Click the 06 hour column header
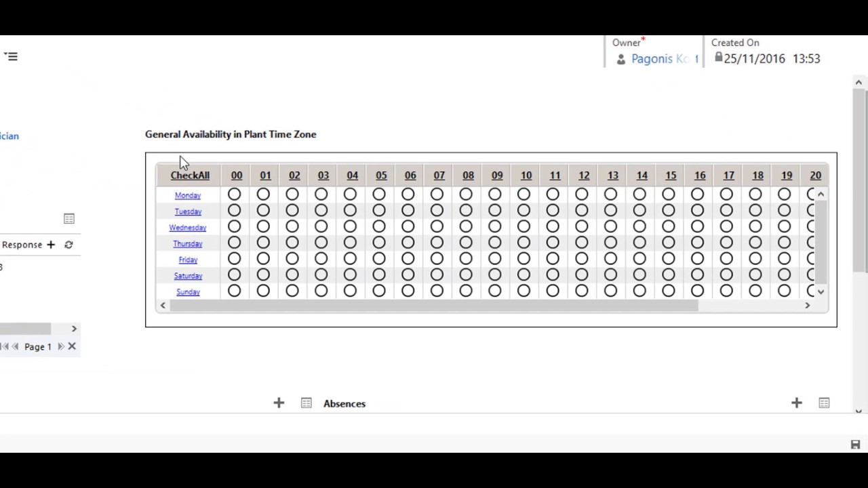The width and height of the screenshot is (868, 488). pos(410,176)
